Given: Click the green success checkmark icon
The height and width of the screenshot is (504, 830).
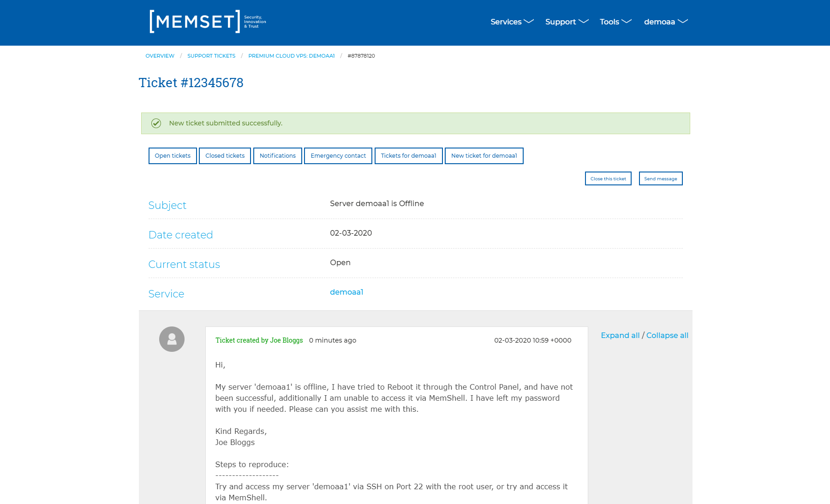Looking at the screenshot, I should (x=156, y=123).
